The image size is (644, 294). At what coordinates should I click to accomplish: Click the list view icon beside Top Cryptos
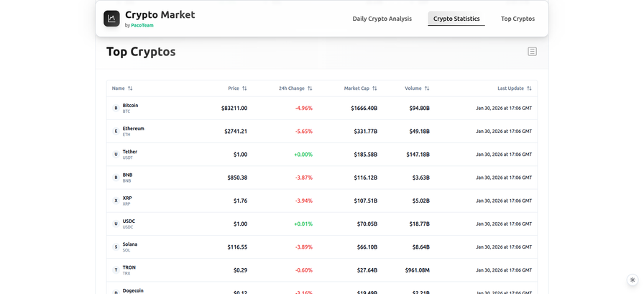click(532, 52)
